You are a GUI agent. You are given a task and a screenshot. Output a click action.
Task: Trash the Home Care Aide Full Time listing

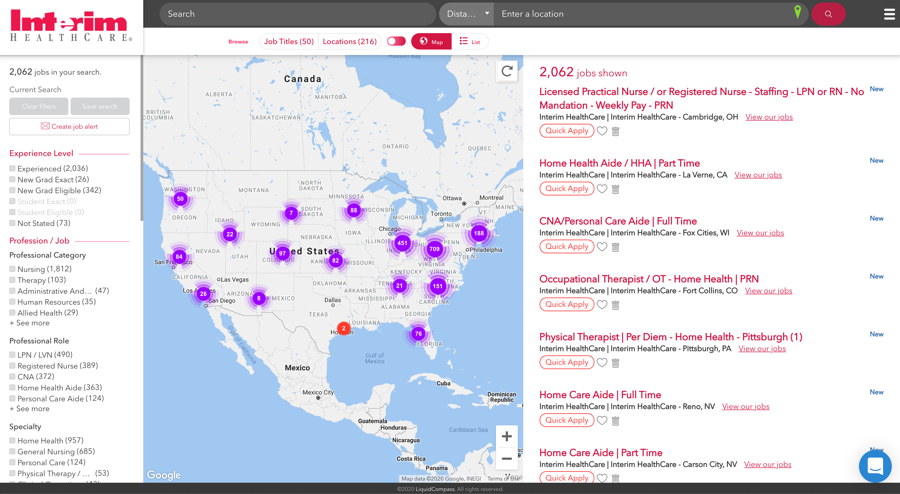pos(615,421)
